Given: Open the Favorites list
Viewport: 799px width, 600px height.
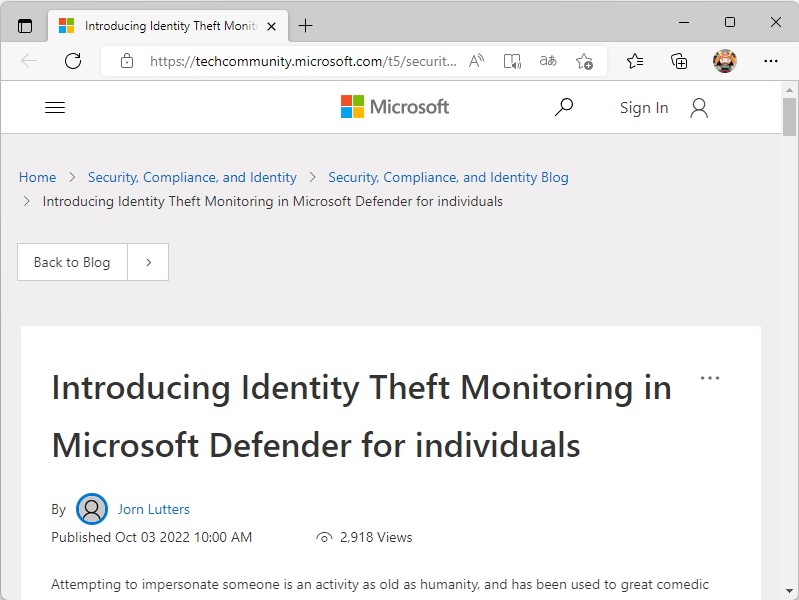Looking at the screenshot, I should [635, 61].
